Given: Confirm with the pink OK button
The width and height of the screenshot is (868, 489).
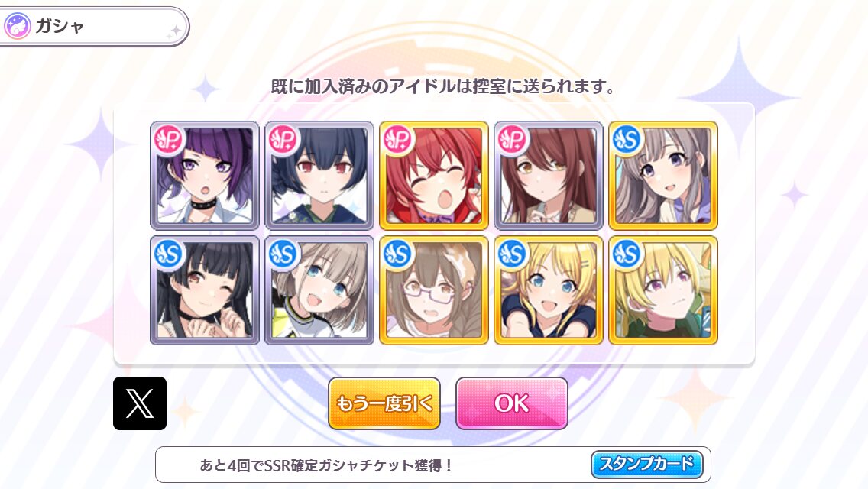Looking at the screenshot, I should tap(511, 403).
